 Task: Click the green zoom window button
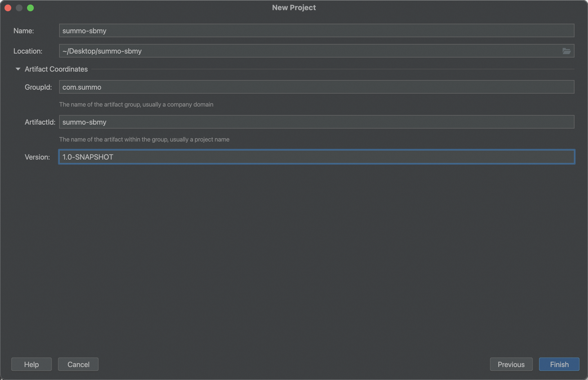pyautogui.click(x=30, y=8)
